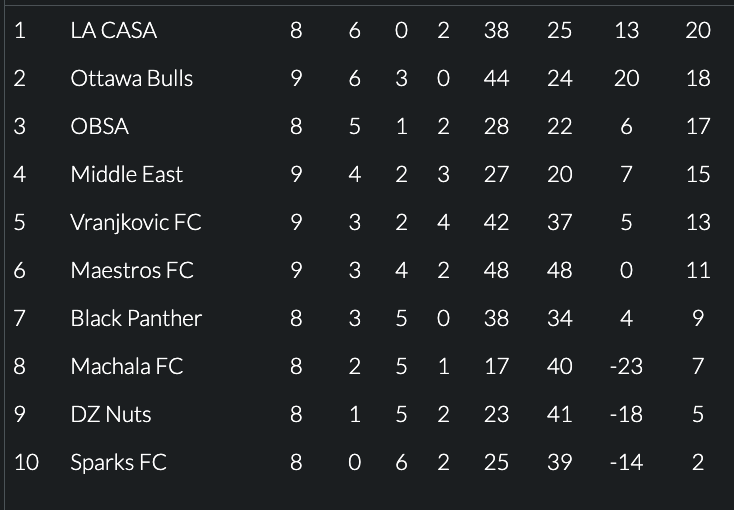Image resolution: width=734 pixels, height=510 pixels.
Task: Click rank number 1 in the table
Action: 20,30
